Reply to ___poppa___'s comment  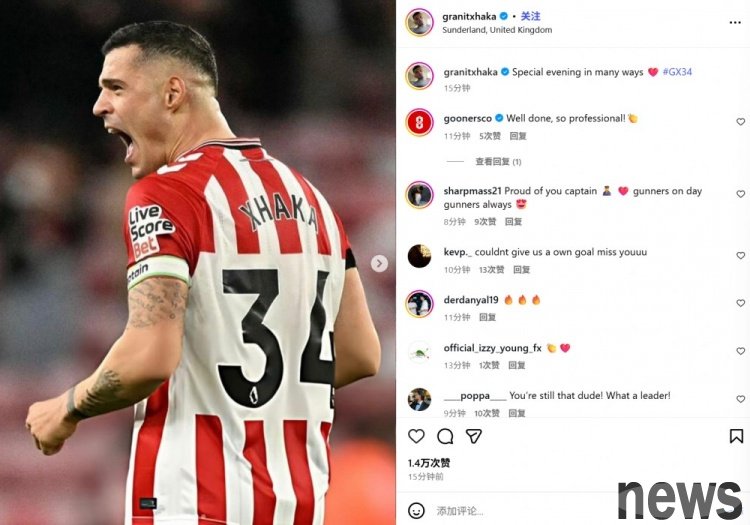point(517,413)
